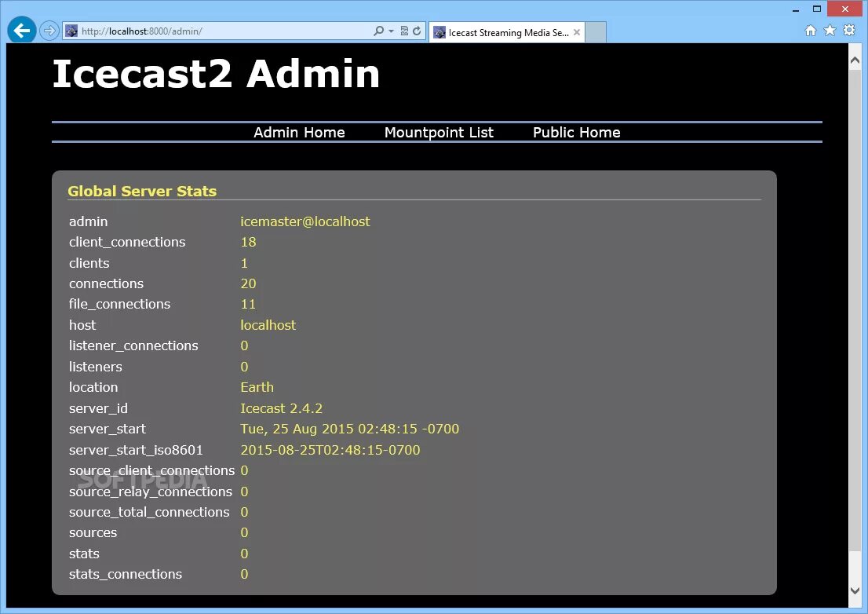Click the scrollbar down arrow
This screenshot has width=868, height=614.
click(855, 590)
